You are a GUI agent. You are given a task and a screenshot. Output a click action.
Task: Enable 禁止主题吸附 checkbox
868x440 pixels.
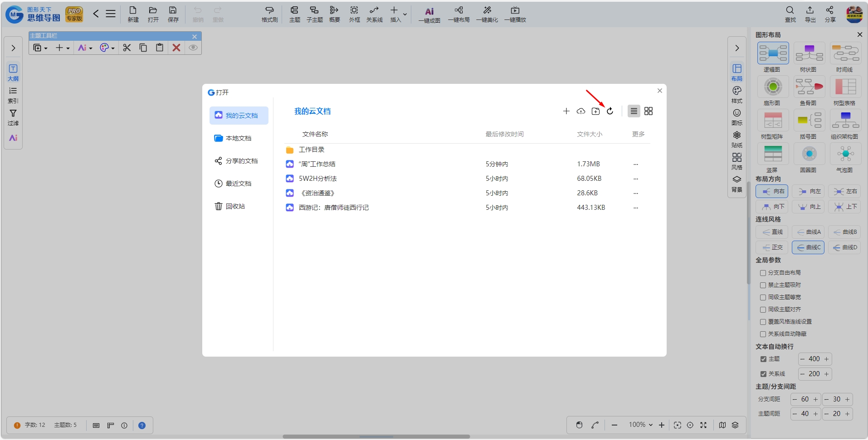click(763, 285)
